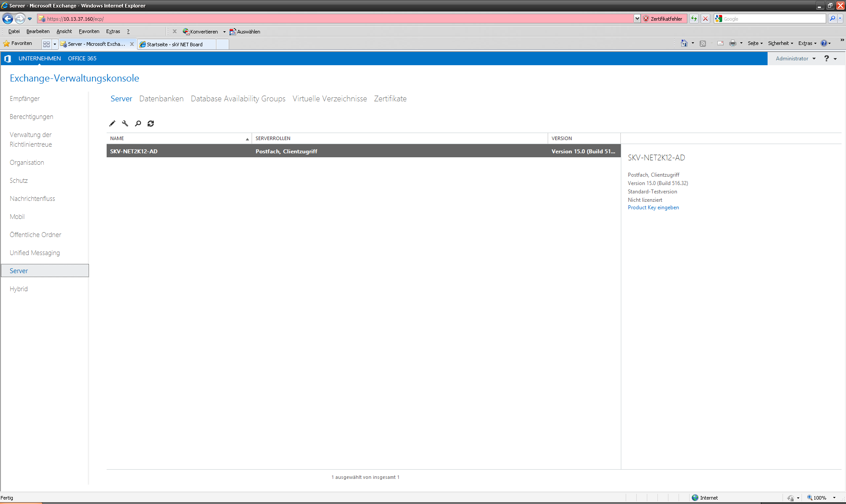Viewport: 846px width, 504px height.
Task: Click the wrench configuration icon
Action: click(125, 123)
